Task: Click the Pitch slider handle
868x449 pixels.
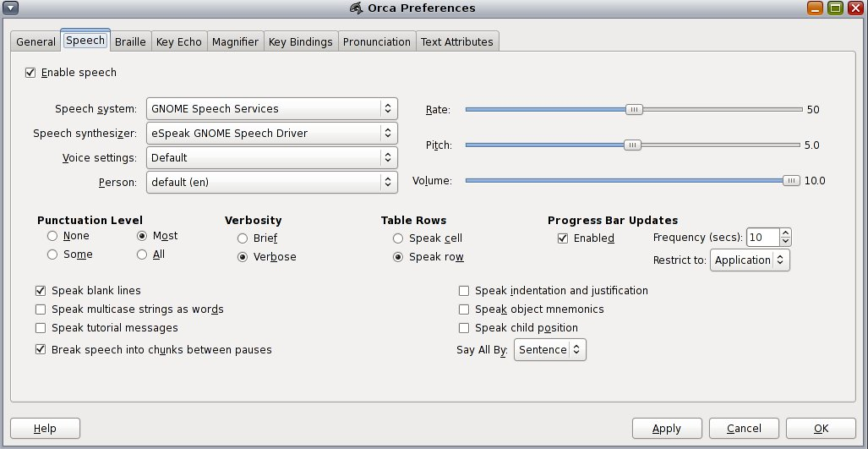Action: coord(632,145)
